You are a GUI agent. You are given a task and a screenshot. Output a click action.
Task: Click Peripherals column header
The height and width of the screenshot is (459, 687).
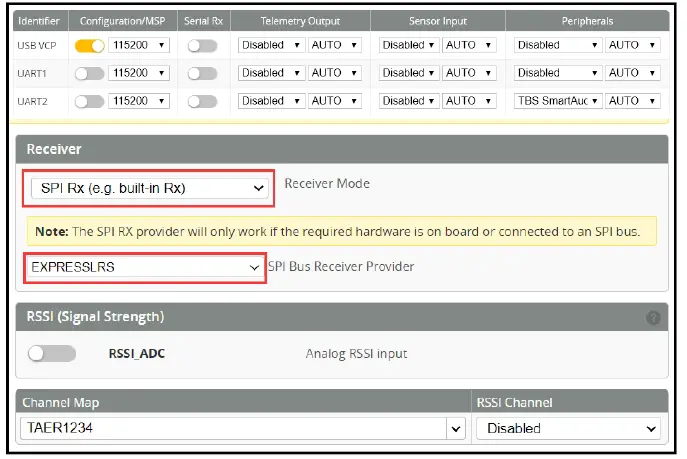[x=587, y=21]
